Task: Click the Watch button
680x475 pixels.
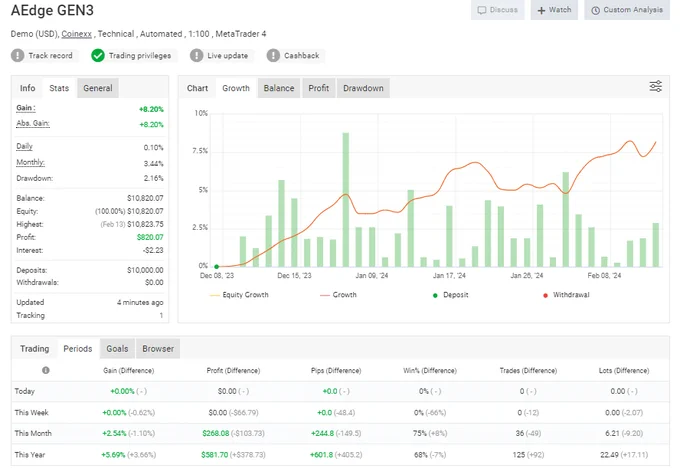Action: click(x=554, y=10)
